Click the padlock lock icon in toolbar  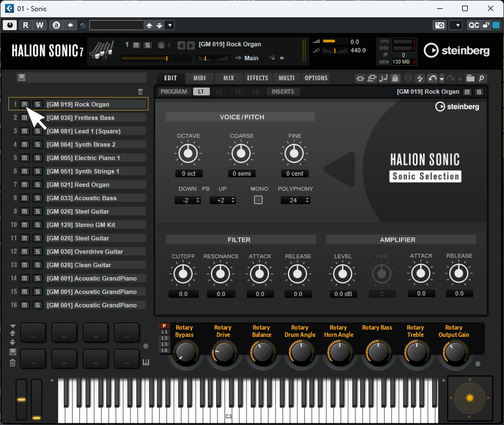point(395,78)
